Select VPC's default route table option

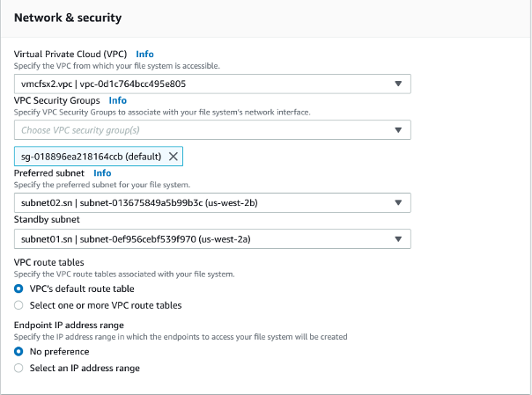19,289
